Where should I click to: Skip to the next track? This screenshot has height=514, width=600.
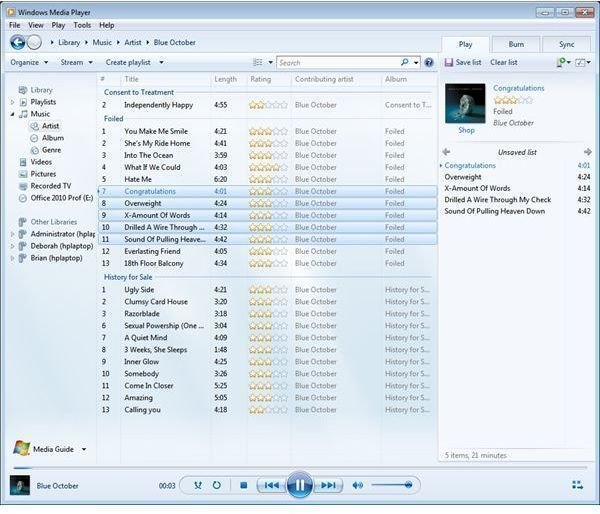coord(328,485)
